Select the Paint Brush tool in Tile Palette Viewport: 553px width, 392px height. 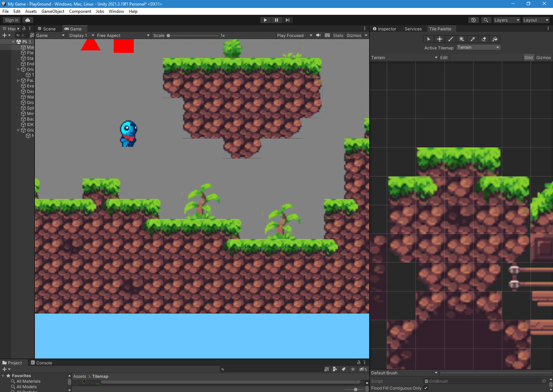[451, 39]
